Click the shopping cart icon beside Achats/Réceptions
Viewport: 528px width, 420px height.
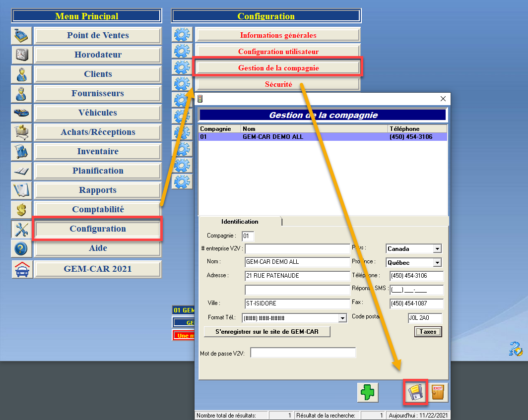pyautogui.click(x=21, y=132)
